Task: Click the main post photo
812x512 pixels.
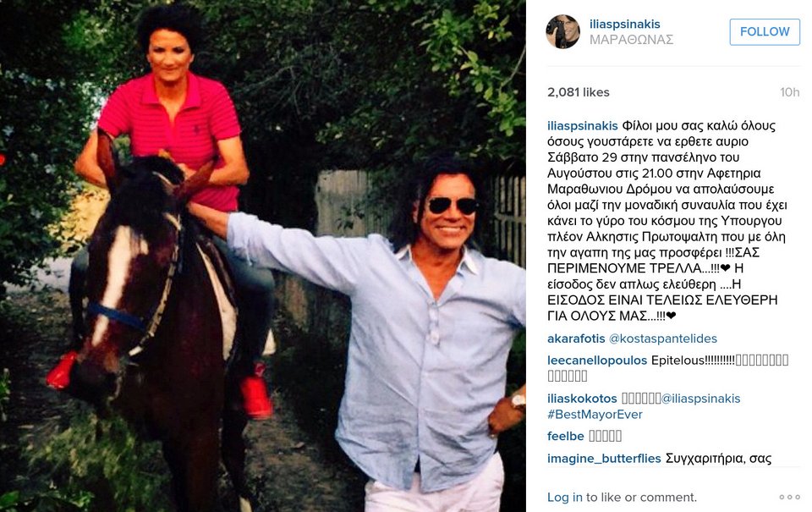Action: 263,256
